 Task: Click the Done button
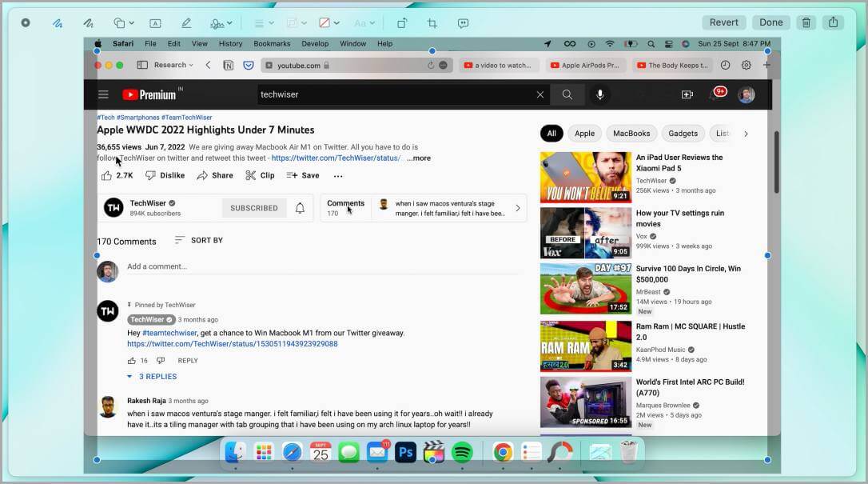pos(771,22)
